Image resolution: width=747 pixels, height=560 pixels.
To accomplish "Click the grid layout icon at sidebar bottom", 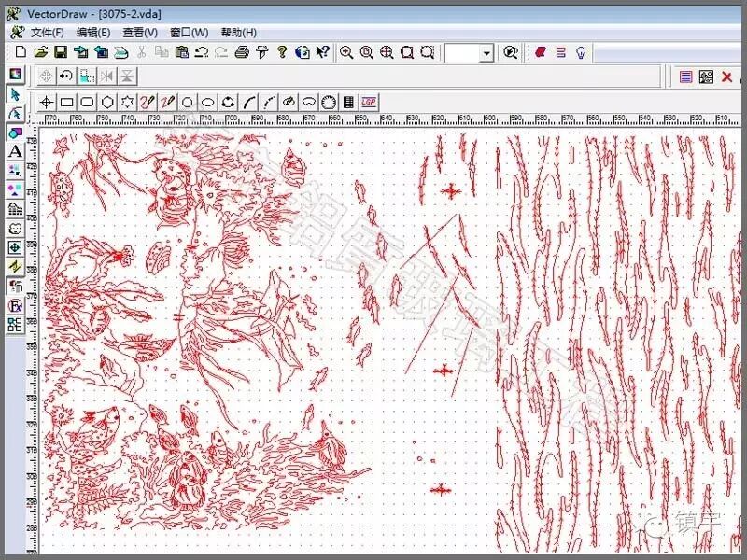I will [15, 325].
